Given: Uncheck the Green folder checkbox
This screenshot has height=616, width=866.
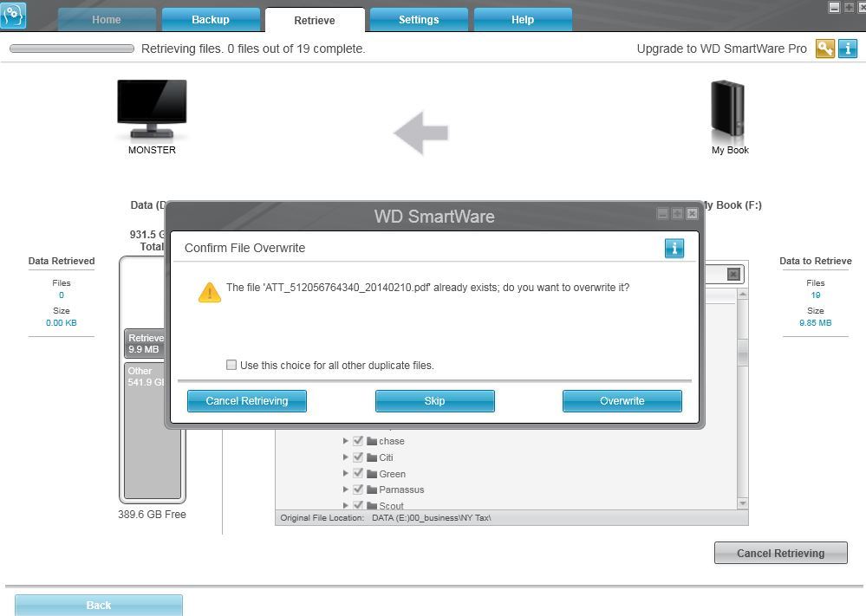Looking at the screenshot, I should tap(358, 473).
